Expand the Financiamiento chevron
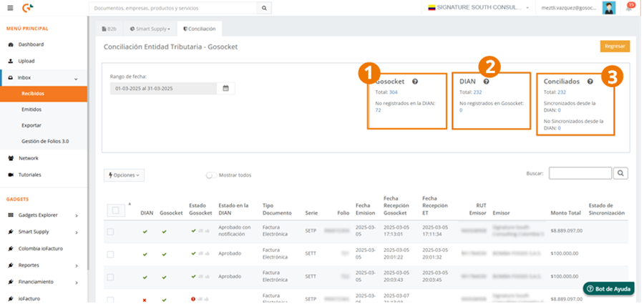Image resolution: width=644 pixels, height=304 pixels. (77, 283)
